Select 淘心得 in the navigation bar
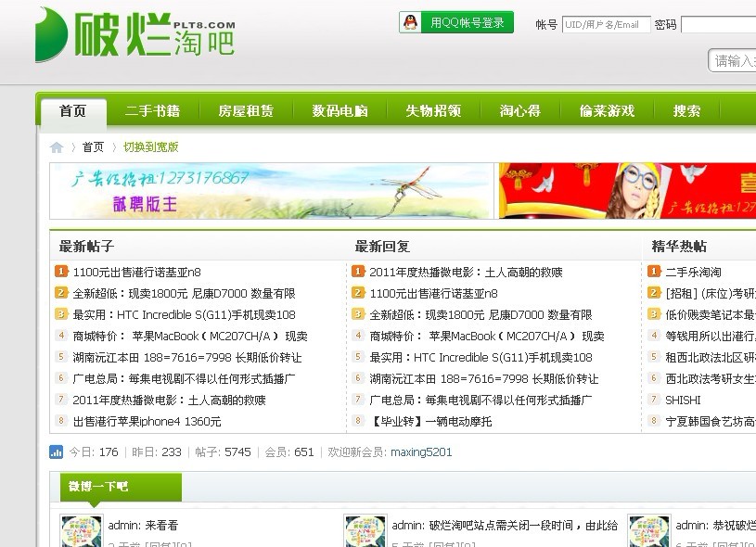Viewport: 756px width, 547px height. tap(519, 110)
